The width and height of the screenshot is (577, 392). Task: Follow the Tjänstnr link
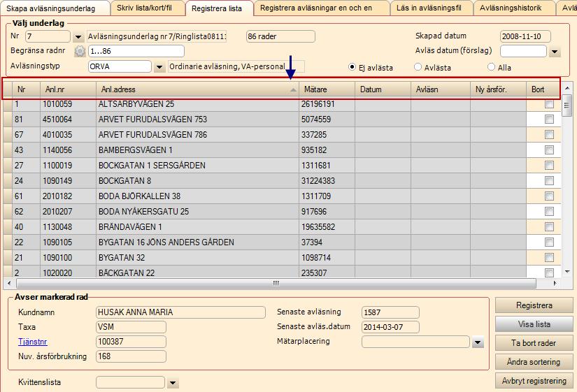click(33, 342)
